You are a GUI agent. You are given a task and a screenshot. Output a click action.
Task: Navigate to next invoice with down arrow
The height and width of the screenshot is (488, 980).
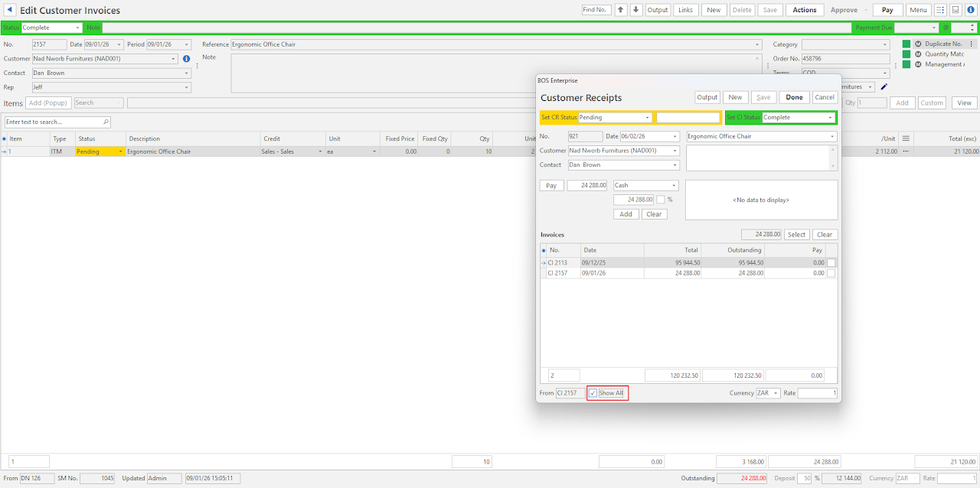pyautogui.click(x=635, y=10)
